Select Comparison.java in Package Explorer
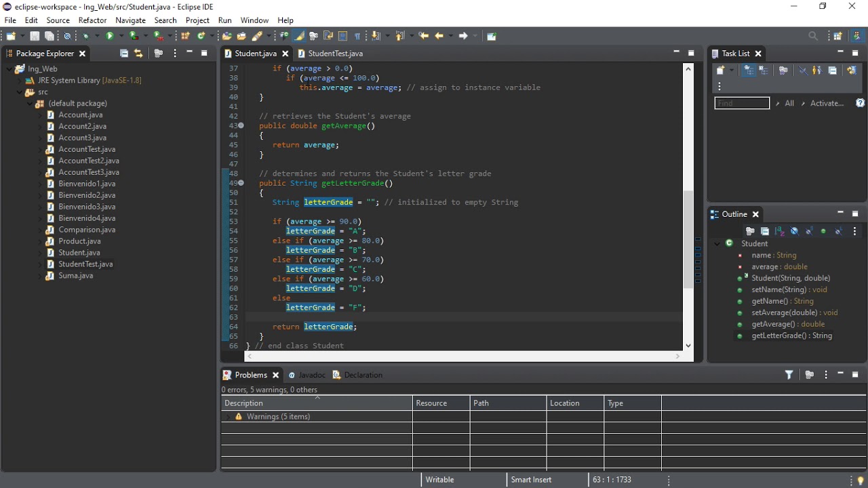Screen dimensions: 868x488 click(x=87, y=230)
